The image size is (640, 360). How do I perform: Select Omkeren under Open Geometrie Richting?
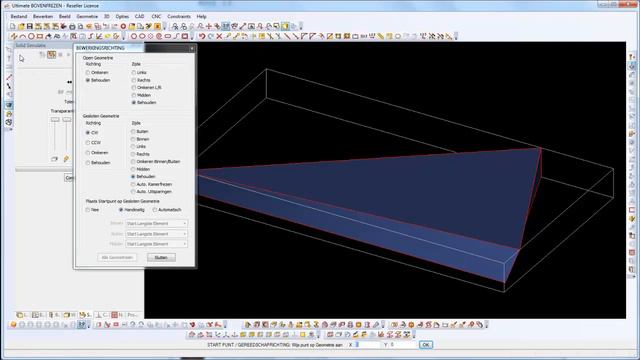[x=98, y=73]
